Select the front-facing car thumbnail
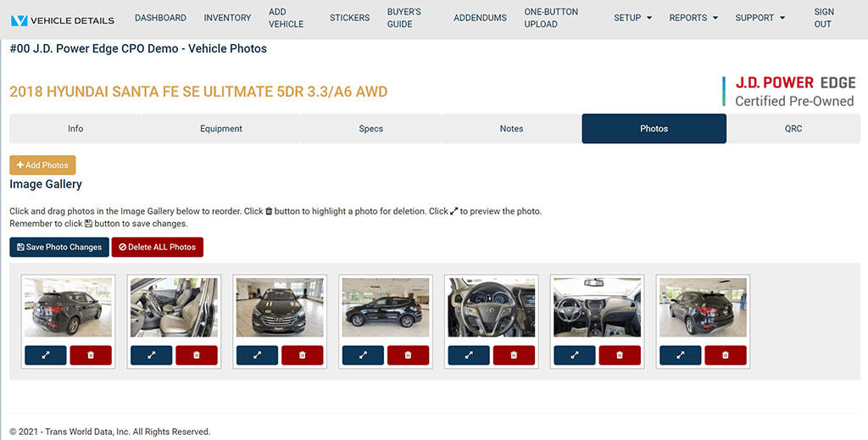This screenshot has width=868, height=440. 280,307
